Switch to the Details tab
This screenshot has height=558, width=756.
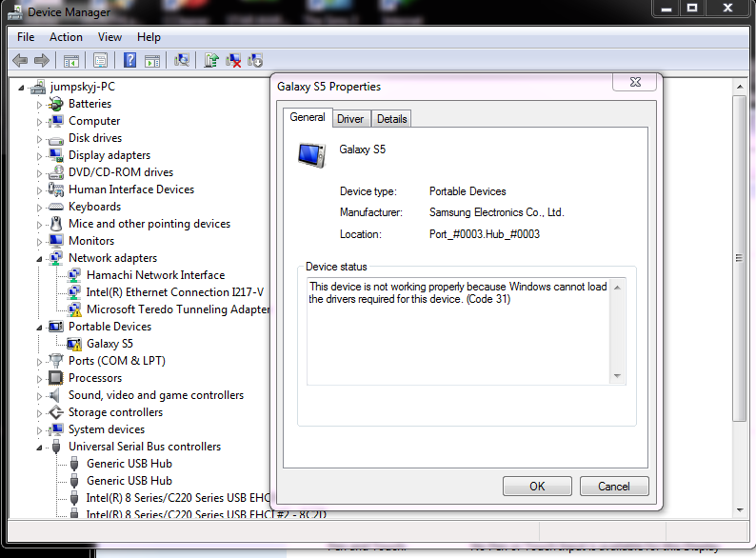[x=391, y=119]
